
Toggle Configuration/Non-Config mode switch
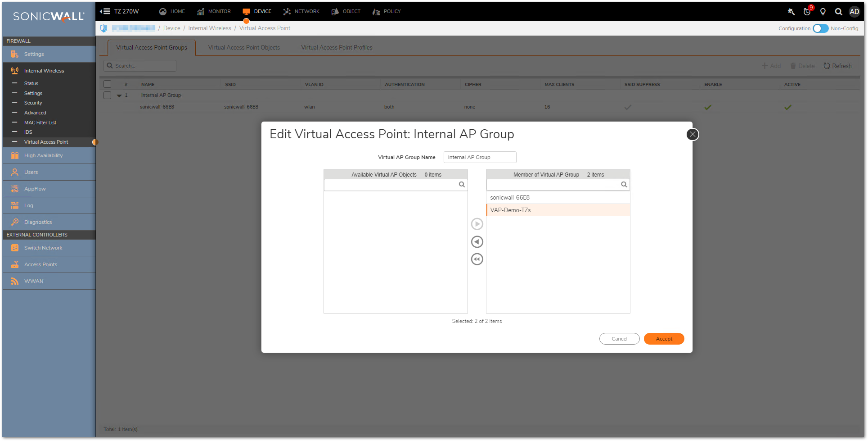(820, 28)
